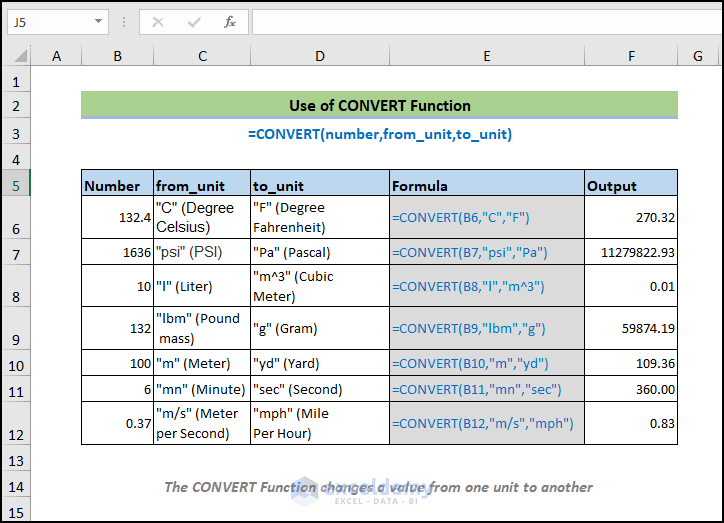
Task: Click cell "lbm" (Pound mass)
Action: point(202,328)
